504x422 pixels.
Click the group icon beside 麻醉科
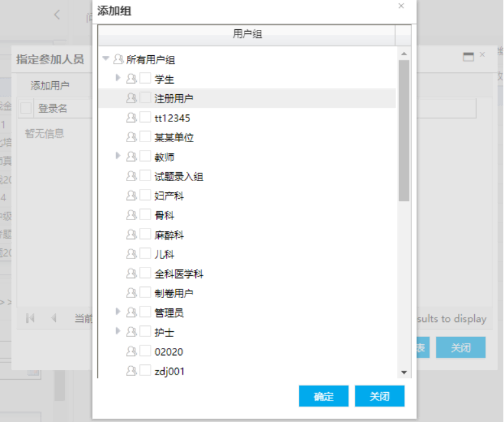click(131, 234)
